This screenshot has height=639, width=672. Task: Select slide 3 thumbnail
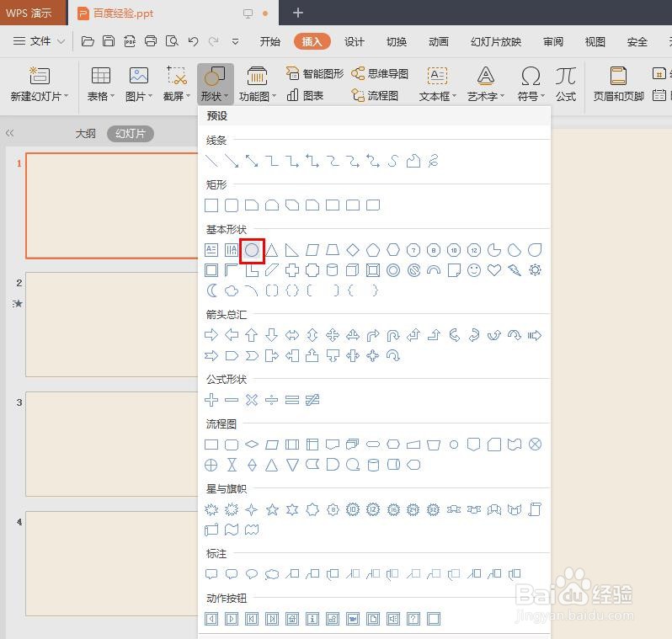tap(111, 444)
